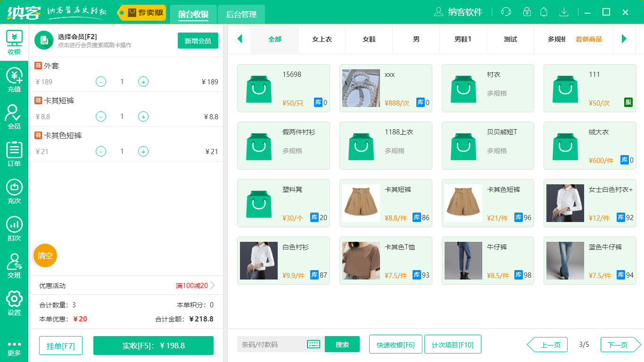
Task: Click the 挂单[F7] hold-order button
Action: (60, 346)
